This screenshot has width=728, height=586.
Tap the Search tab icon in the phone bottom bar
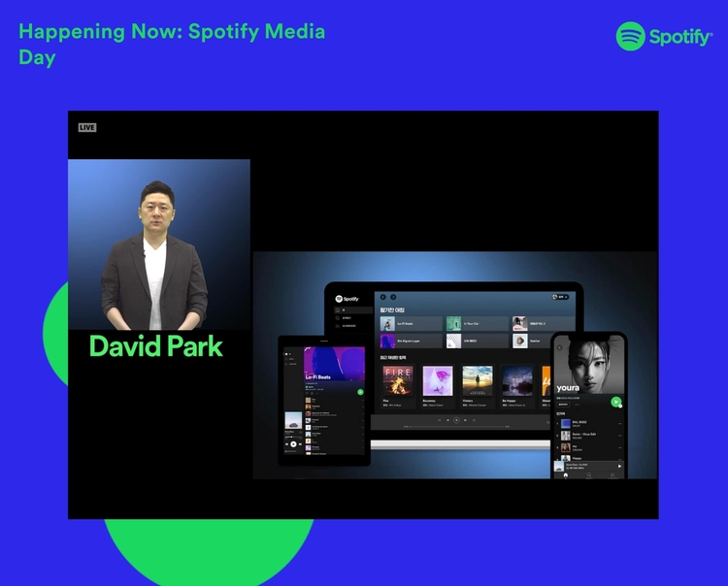point(589,475)
